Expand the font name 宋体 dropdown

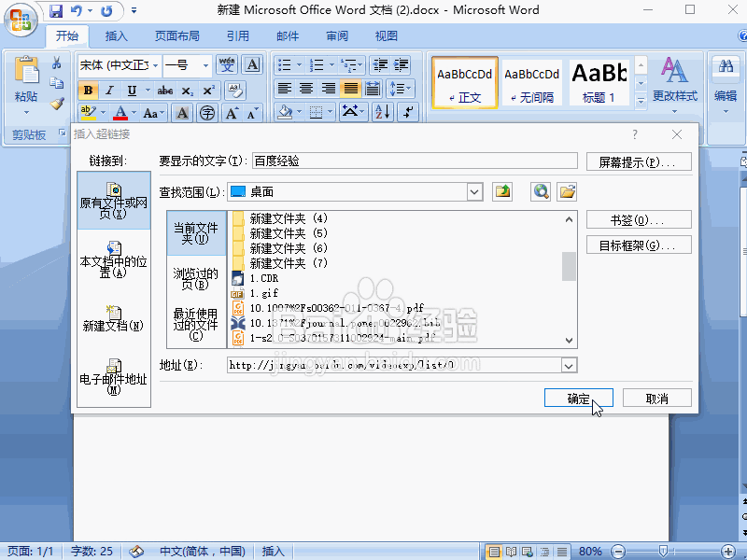point(155,65)
